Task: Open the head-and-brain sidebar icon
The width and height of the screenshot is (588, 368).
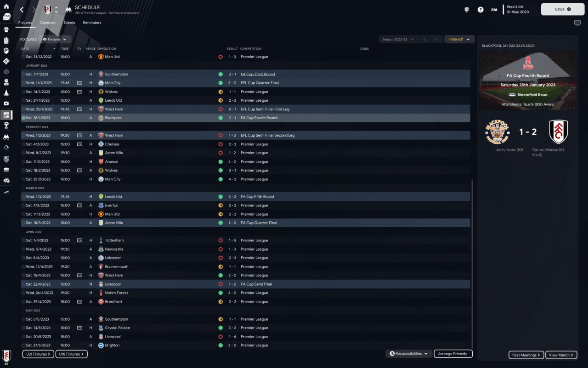Action: [6, 51]
